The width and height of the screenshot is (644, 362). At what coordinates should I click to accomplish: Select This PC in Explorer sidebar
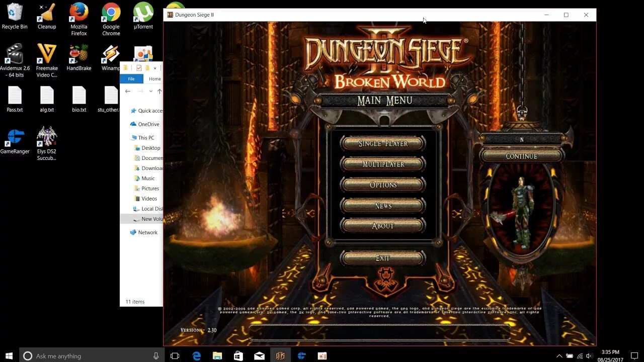pos(142,138)
